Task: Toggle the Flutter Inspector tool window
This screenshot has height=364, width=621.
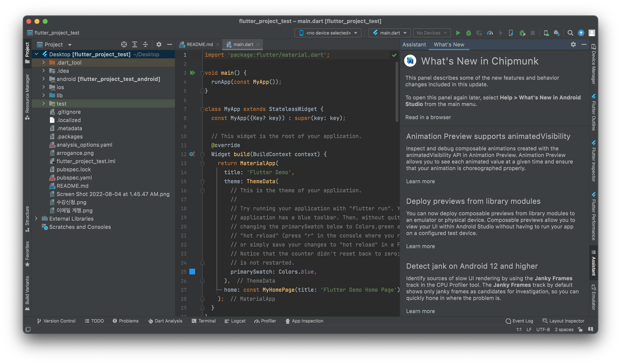Action: [x=593, y=161]
